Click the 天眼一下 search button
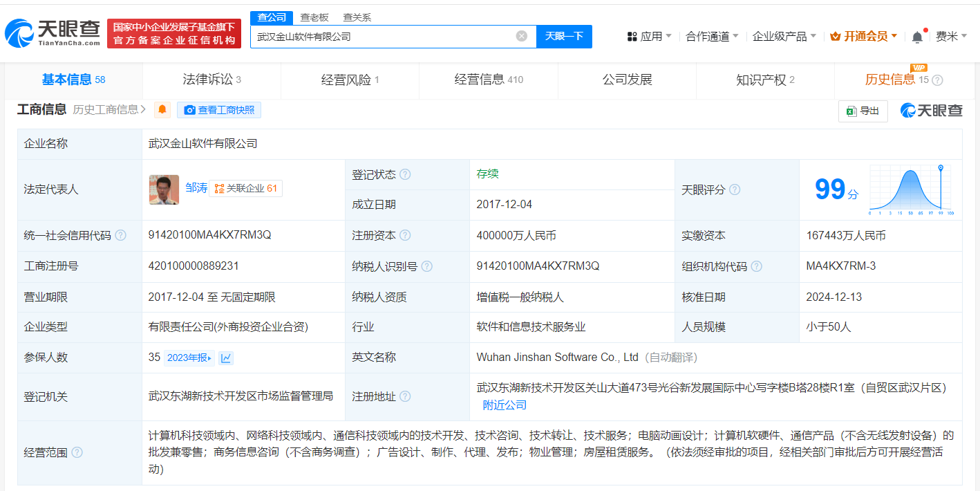Viewport: 980px width, 491px height. 564,36
